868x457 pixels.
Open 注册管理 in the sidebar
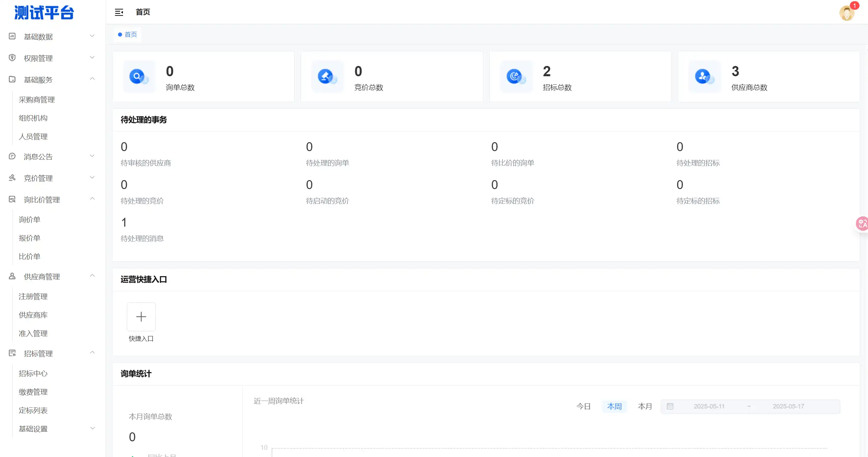coord(33,297)
